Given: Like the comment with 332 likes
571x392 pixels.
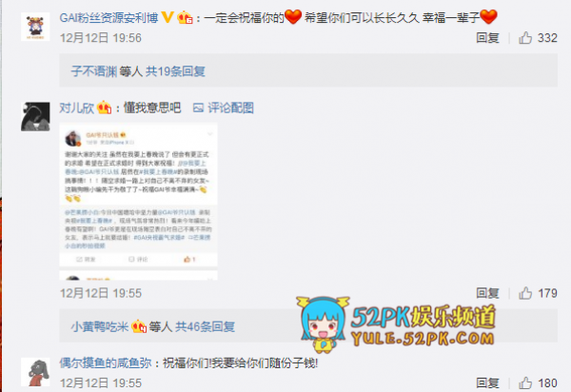Looking at the screenshot, I should (x=538, y=38).
